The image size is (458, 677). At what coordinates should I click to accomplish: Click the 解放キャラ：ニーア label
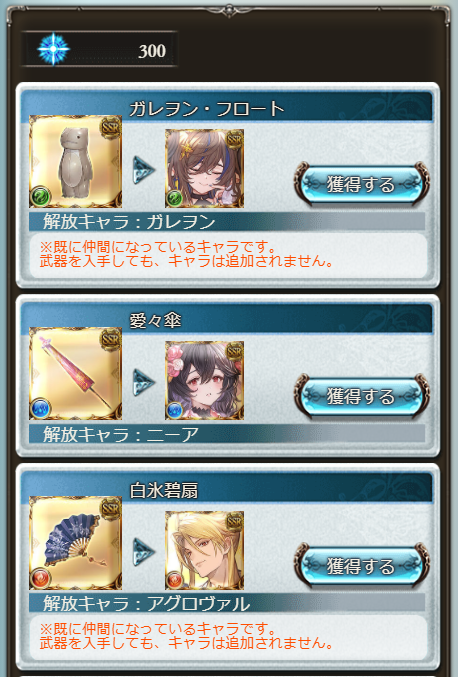[121, 434]
